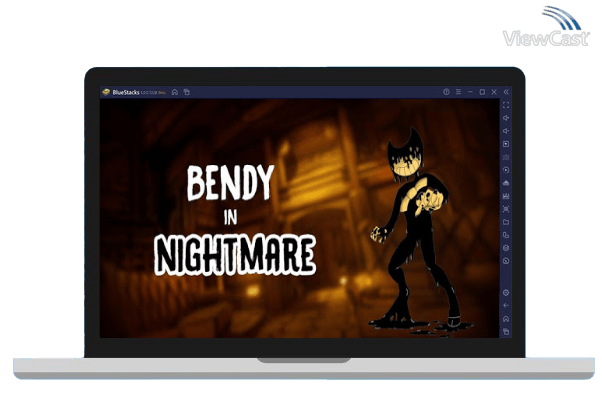Click the install APK icon in the side toolbar

tap(506, 196)
